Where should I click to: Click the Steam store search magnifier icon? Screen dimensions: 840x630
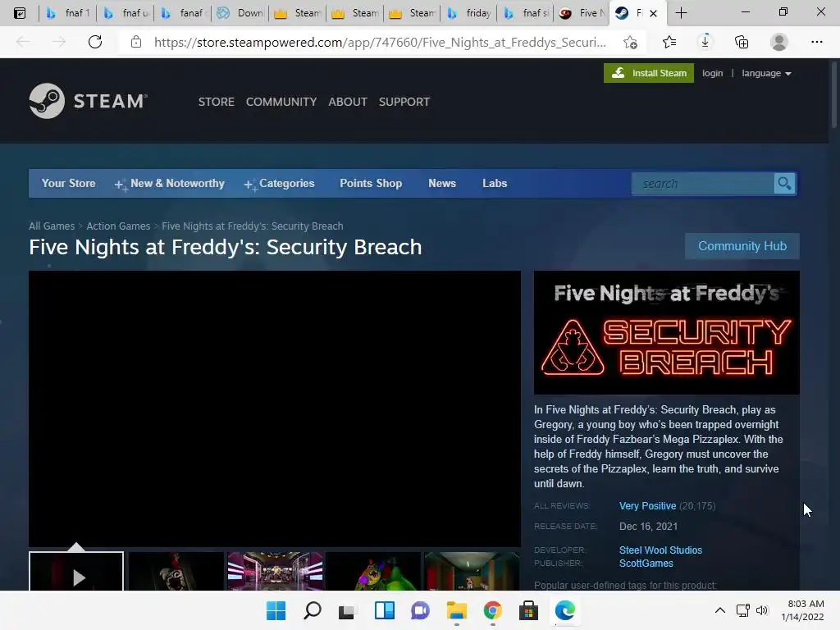[784, 184]
